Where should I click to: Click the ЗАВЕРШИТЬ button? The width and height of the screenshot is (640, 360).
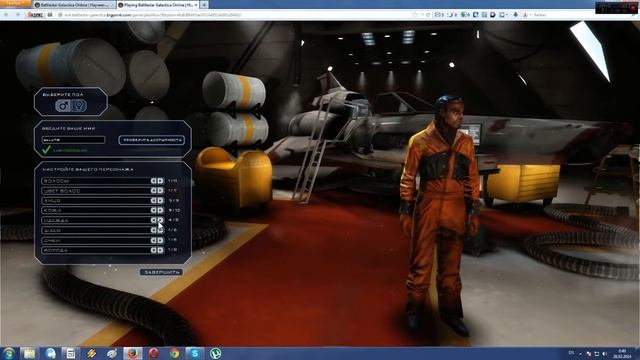(x=161, y=272)
